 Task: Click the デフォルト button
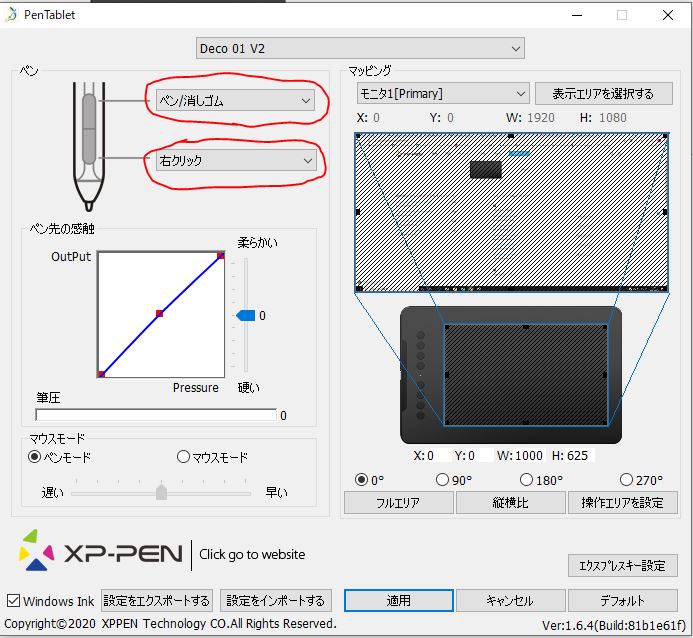tap(623, 600)
